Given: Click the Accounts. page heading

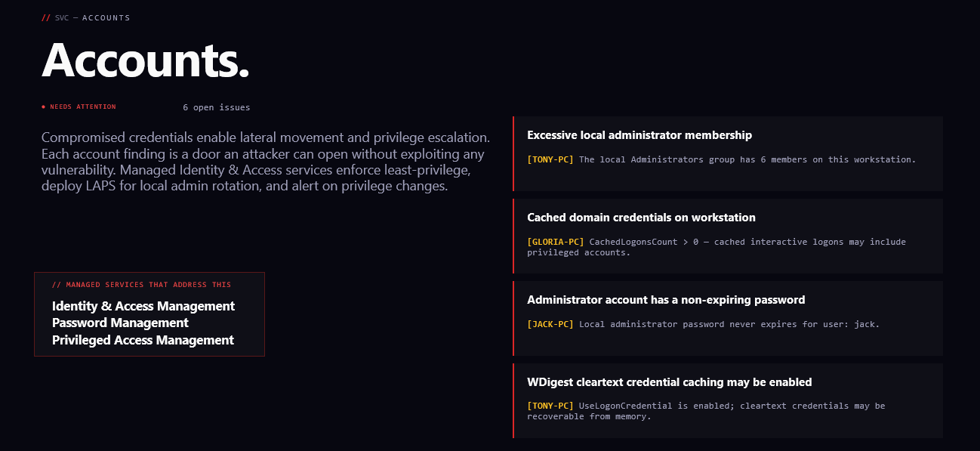Looking at the screenshot, I should (x=146, y=59).
